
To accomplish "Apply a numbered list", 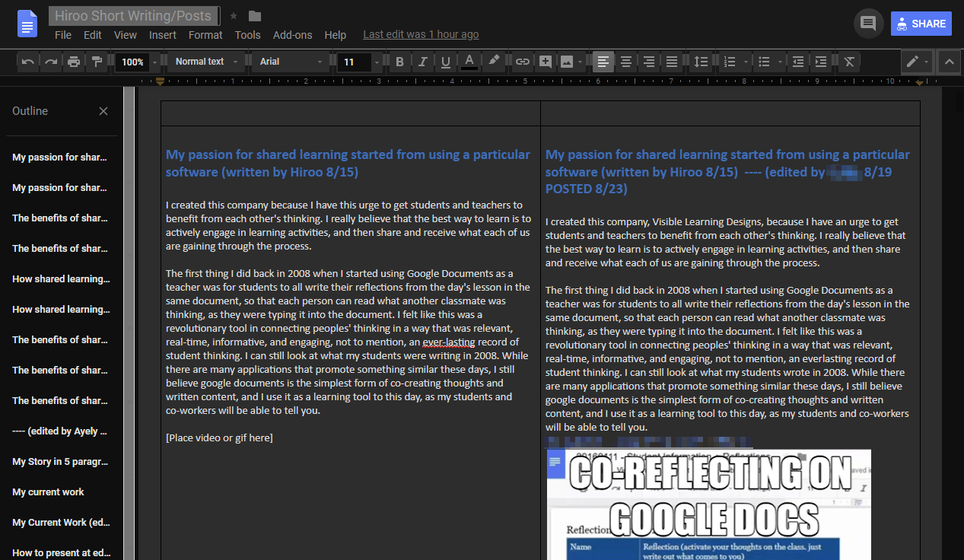I will point(730,62).
